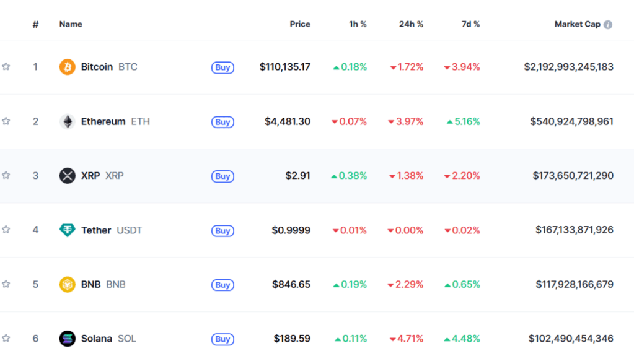Favorite Solana using its star icon
The image size is (634, 364).
6,339
